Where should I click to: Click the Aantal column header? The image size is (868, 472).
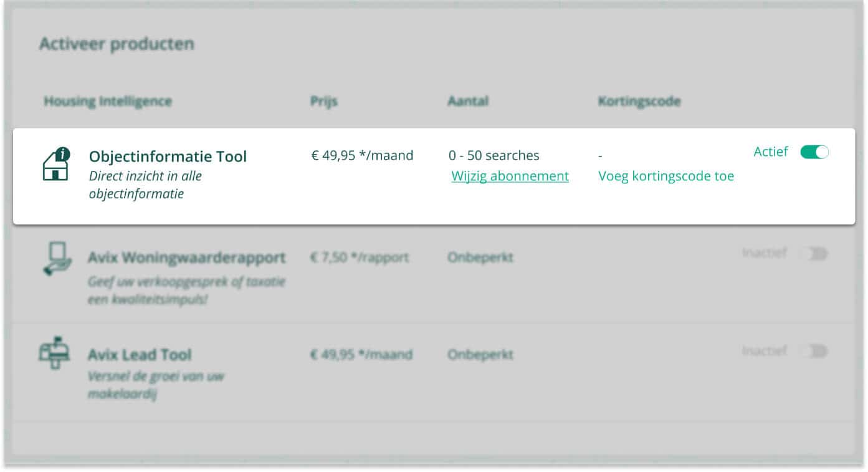pyautogui.click(x=468, y=101)
